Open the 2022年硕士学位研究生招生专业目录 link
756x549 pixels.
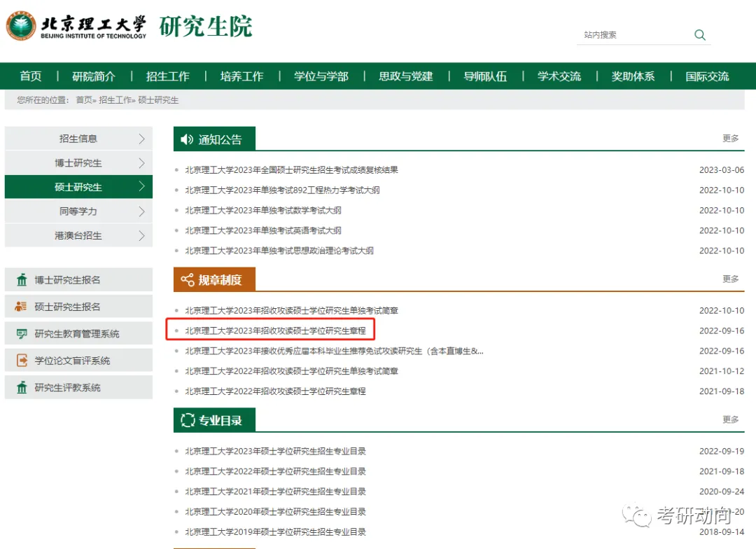coord(276,471)
